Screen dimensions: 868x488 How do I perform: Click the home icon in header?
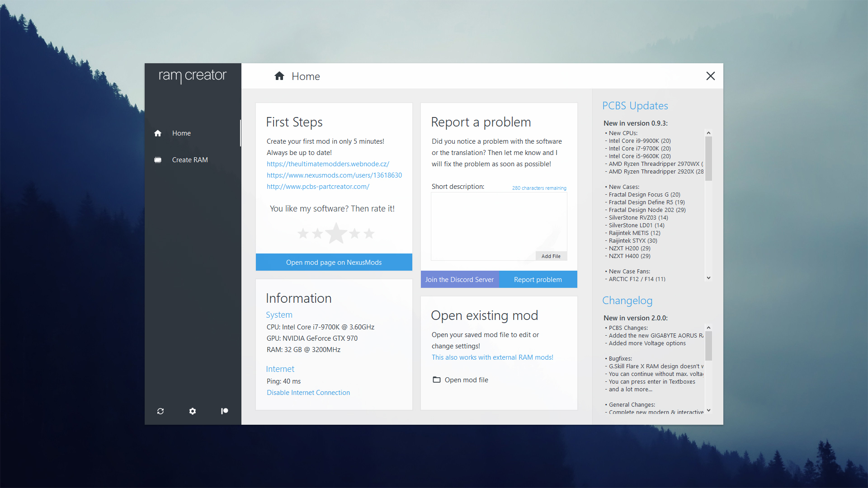pyautogui.click(x=279, y=76)
